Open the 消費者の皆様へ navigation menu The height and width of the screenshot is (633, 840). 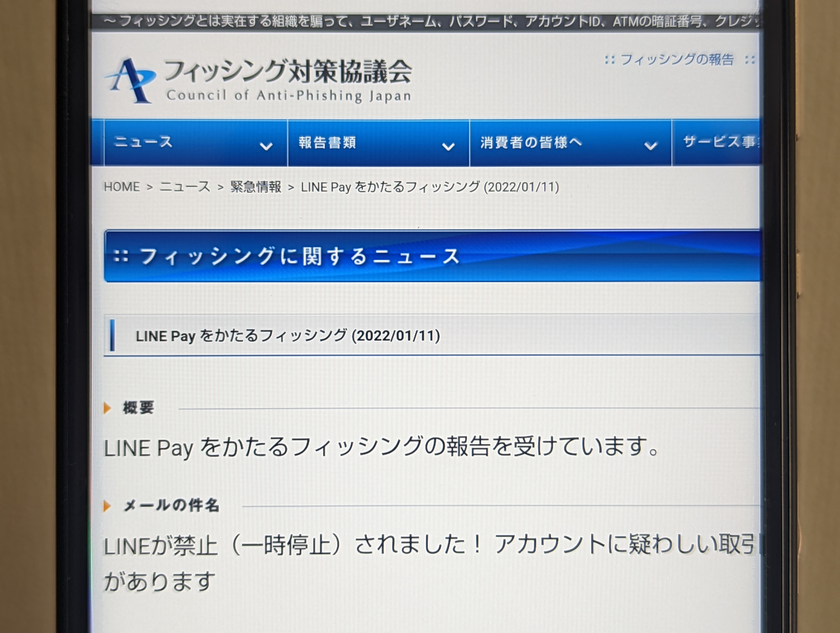pyautogui.click(x=531, y=143)
